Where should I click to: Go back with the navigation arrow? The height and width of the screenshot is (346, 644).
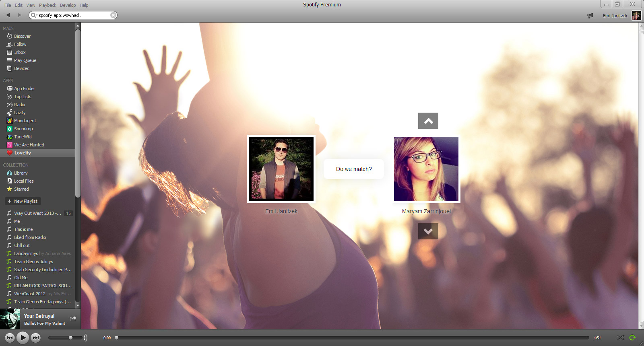(x=8, y=15)
